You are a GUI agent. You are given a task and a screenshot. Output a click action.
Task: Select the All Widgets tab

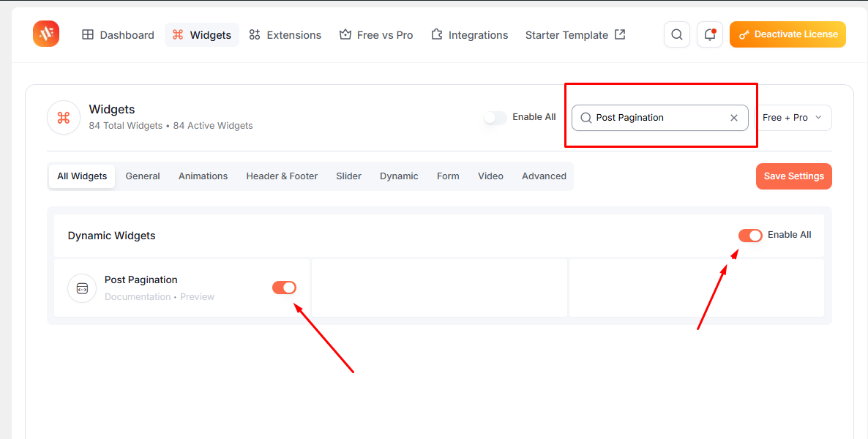(x=82, y=176)
